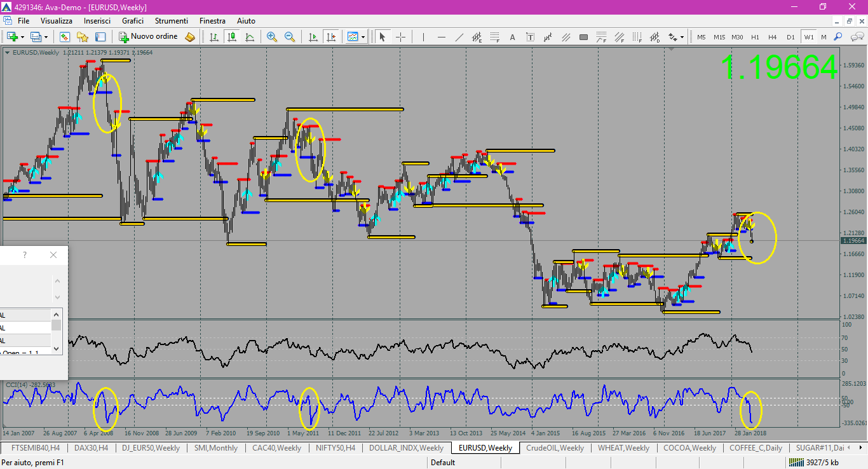Click the dialog help question mark
This screenshot has width=868, height=469.
click(x=25, y=255)
